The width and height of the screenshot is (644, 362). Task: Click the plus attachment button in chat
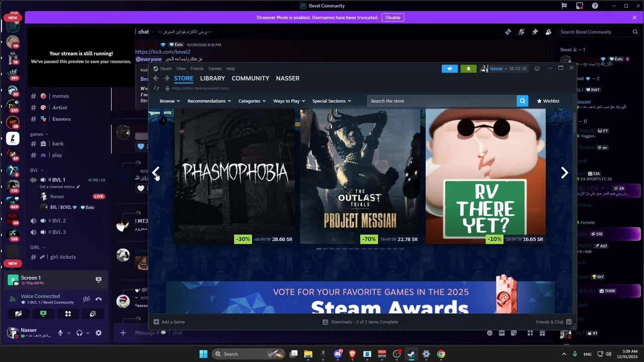pos(123,333)
